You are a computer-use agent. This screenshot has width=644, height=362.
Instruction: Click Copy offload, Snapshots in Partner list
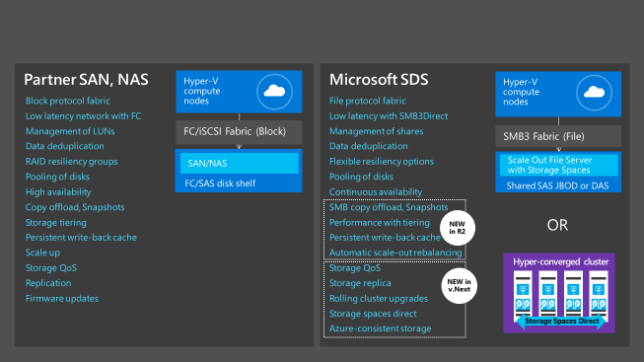click(x=75, y=207)
